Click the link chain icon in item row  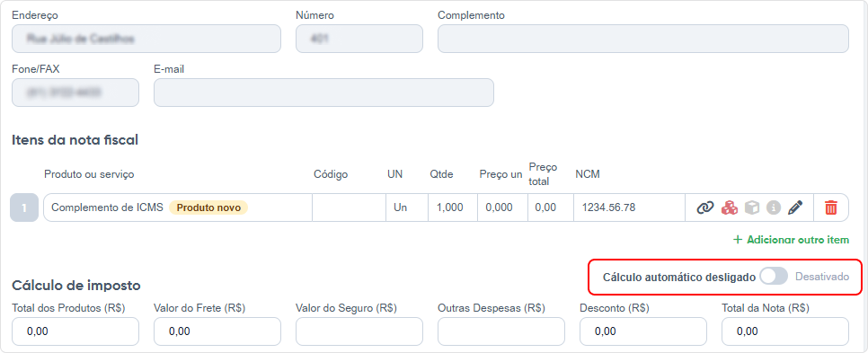pyautogui.click(x=705, y=207)
